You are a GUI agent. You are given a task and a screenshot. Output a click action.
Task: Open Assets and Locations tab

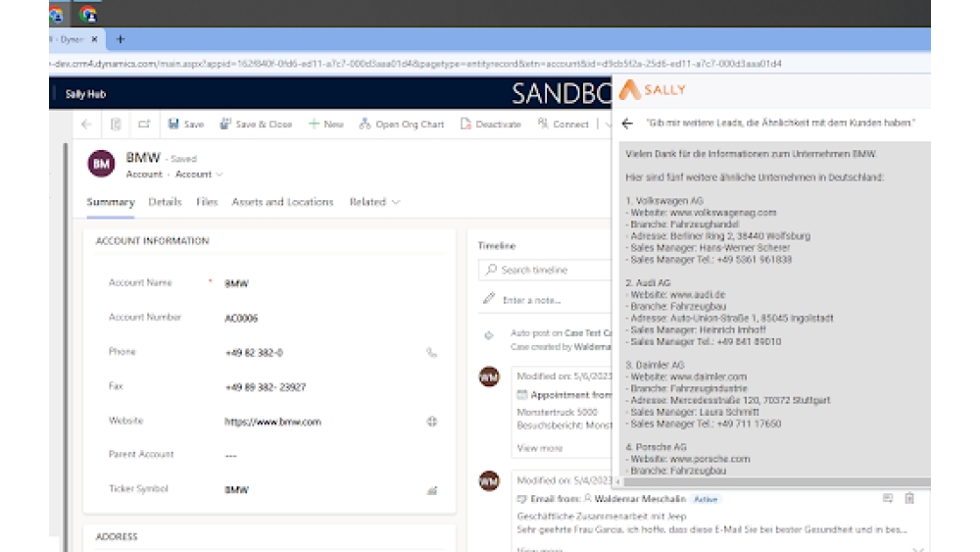[282, 202]
